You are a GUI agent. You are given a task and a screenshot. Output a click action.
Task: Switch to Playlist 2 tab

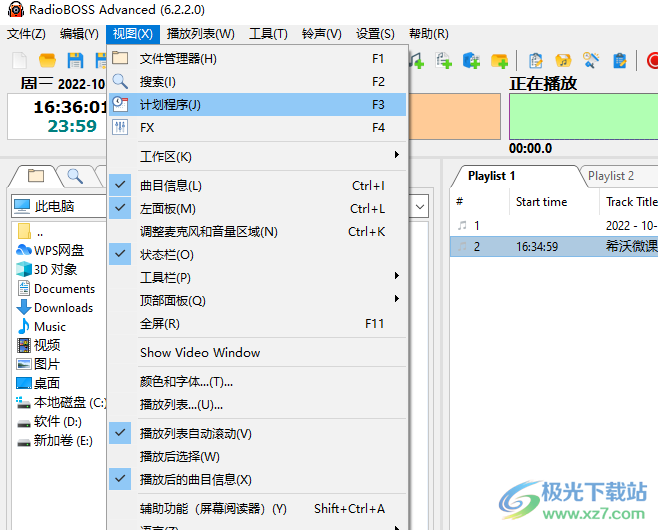tap(611, 176)
